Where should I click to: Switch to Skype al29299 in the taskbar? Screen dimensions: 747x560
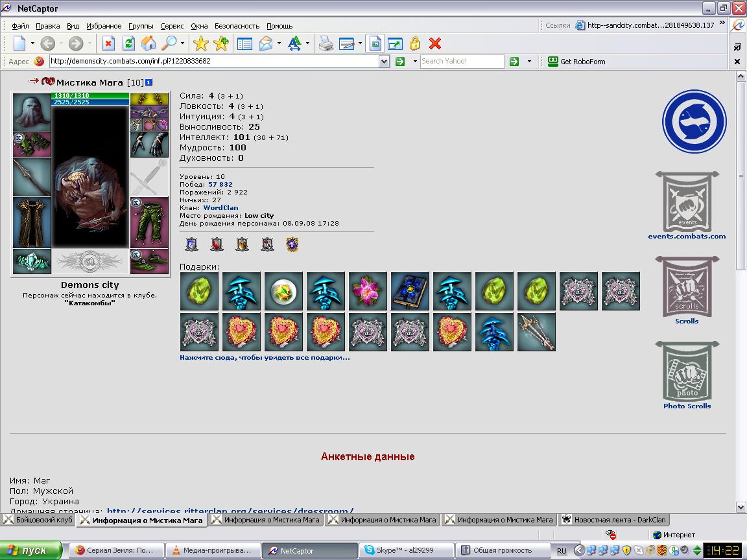405,550
